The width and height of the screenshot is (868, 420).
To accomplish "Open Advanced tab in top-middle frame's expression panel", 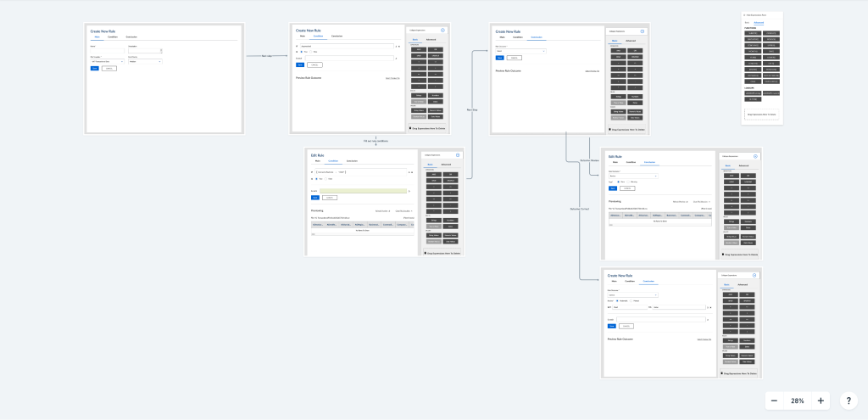I will (x=431, y=39).
